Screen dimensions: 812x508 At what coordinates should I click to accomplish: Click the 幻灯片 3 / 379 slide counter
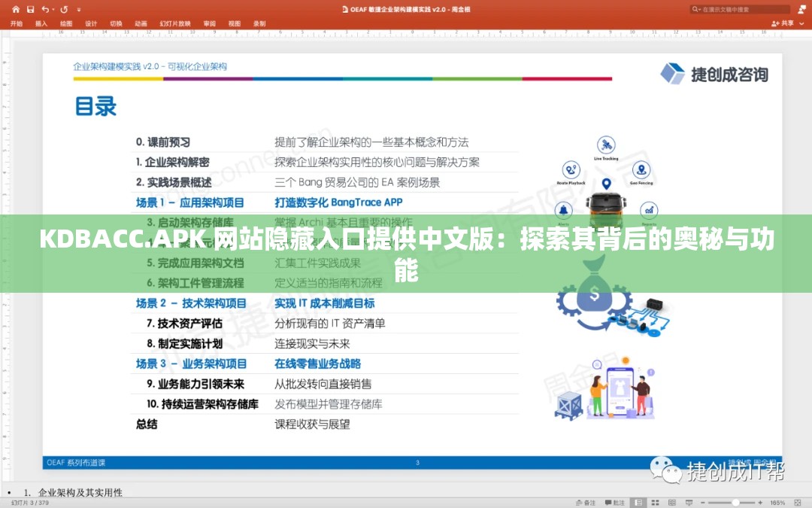click(x=29, y=503)
